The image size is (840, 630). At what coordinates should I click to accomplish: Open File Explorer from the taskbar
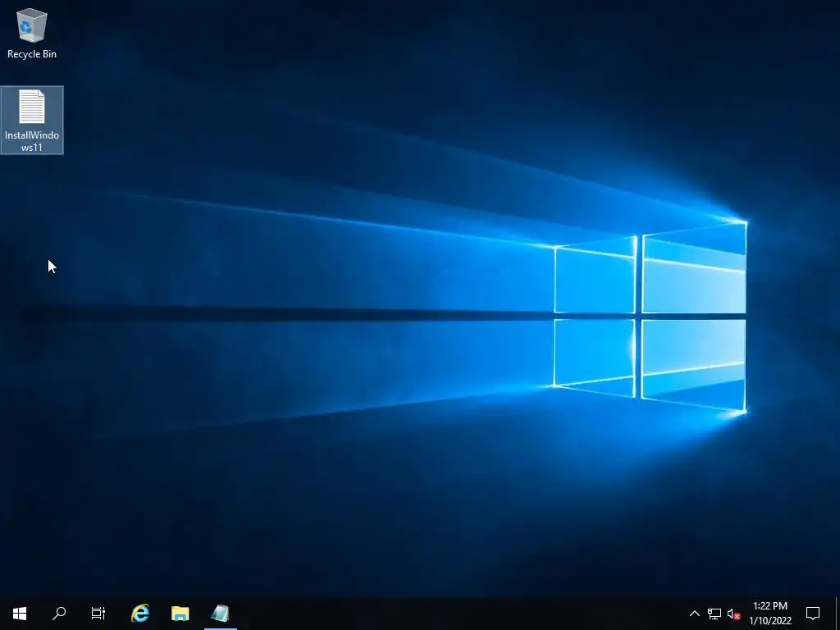tap(180, 614)
